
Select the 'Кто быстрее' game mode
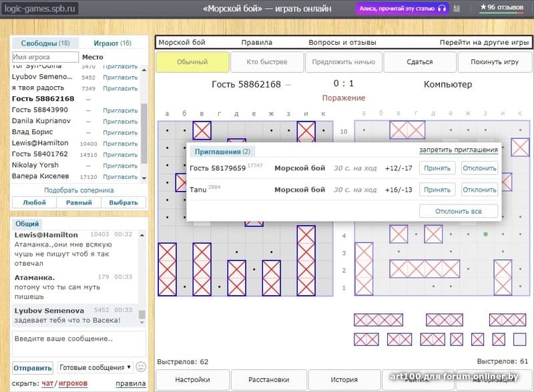[266, 62]
